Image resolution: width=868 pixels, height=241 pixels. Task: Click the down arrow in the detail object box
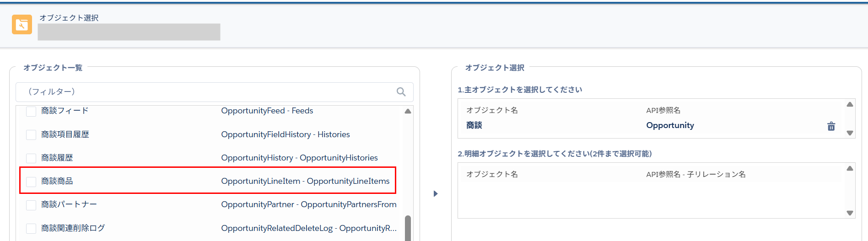pos(850,213)
